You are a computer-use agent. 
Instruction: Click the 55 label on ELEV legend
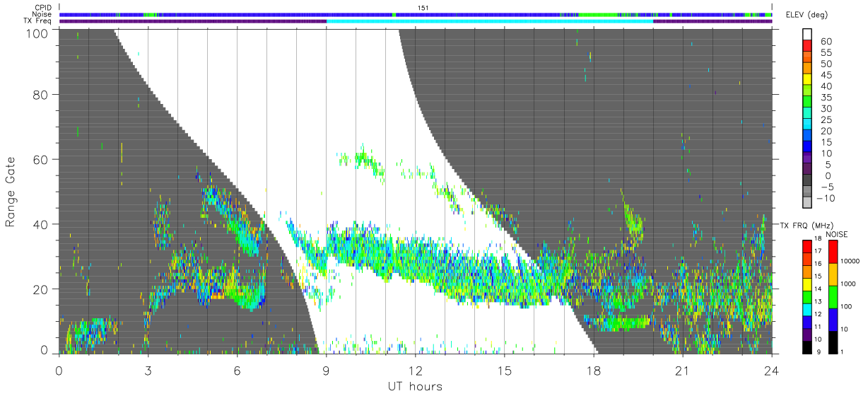point(826,52)
